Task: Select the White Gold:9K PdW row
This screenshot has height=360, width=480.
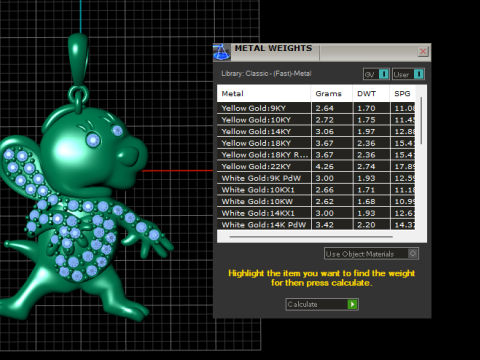Action: coord(316,178)
